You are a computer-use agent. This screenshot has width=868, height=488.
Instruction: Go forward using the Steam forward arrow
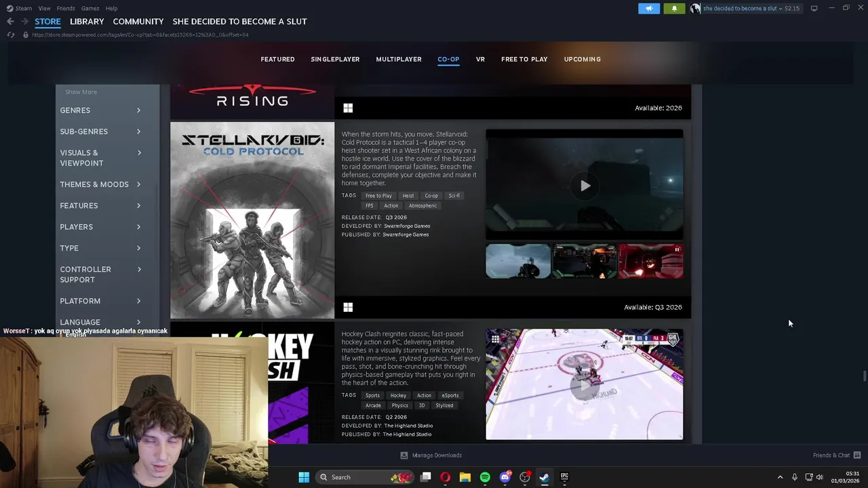pos(24,22)
